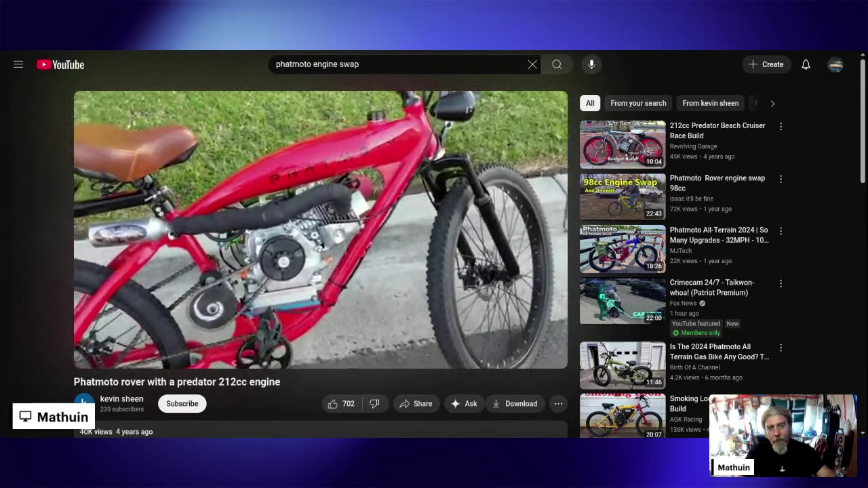Start voice search with microphone icon
The height and width of the screenshot is (488, 868).
pyautogui.click(x=591, y=64)
